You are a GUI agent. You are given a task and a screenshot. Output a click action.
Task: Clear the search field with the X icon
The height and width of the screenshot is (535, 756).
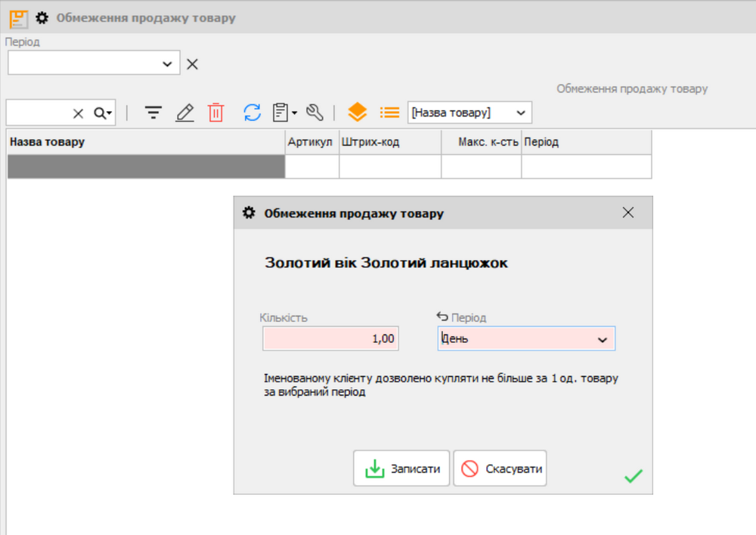pos(79,112)
